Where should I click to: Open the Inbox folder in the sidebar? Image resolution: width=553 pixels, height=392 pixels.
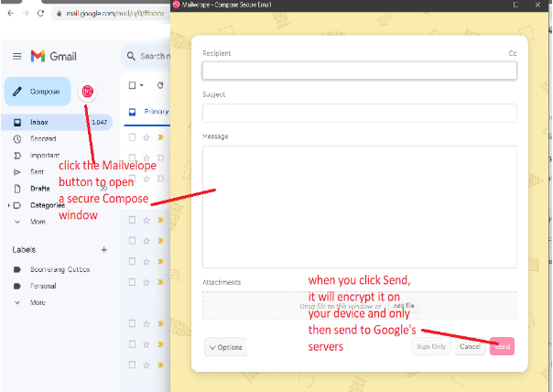tap(39, 122)
